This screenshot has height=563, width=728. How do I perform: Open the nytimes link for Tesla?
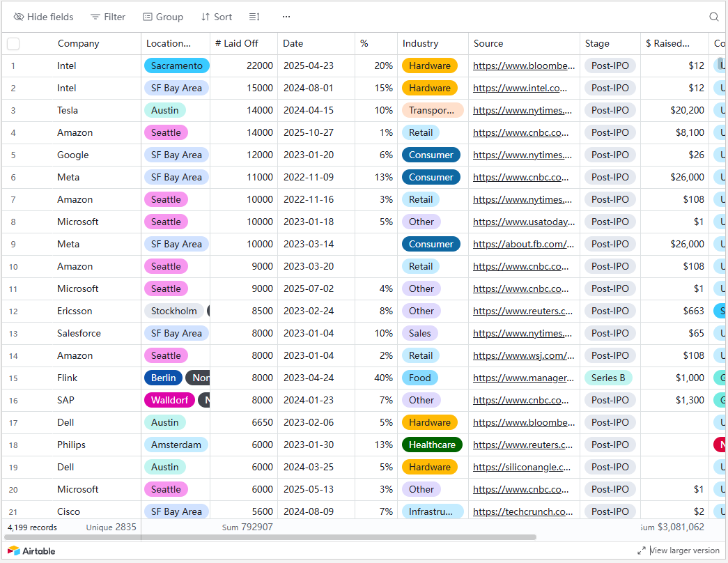522,111
